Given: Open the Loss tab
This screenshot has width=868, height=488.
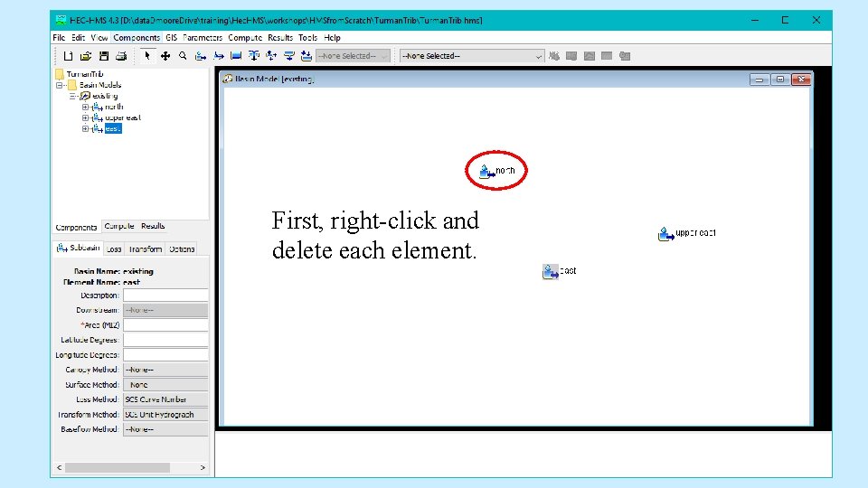Looking at the screenshot, I should point(114,249).
